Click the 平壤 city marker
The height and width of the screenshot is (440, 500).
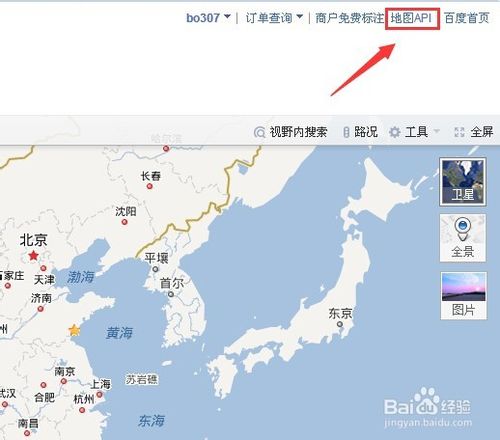pyautogui.click(x=155, y=269)
